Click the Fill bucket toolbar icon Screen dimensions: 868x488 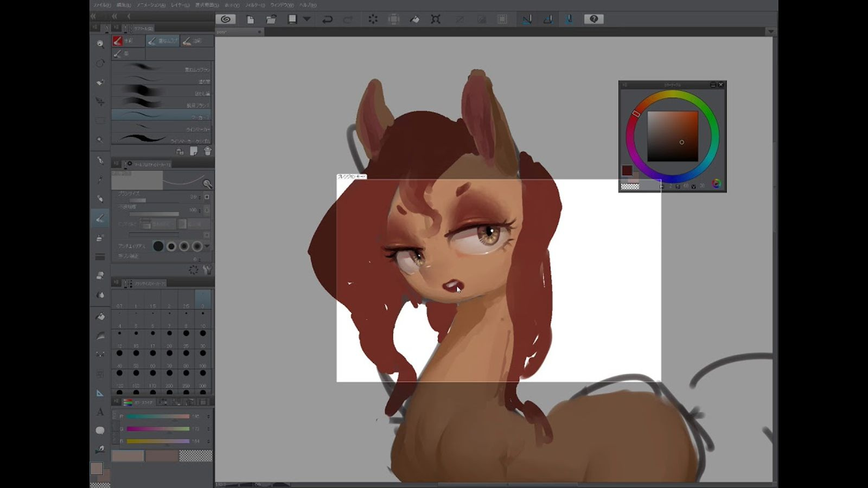click(x=414, y=19)
